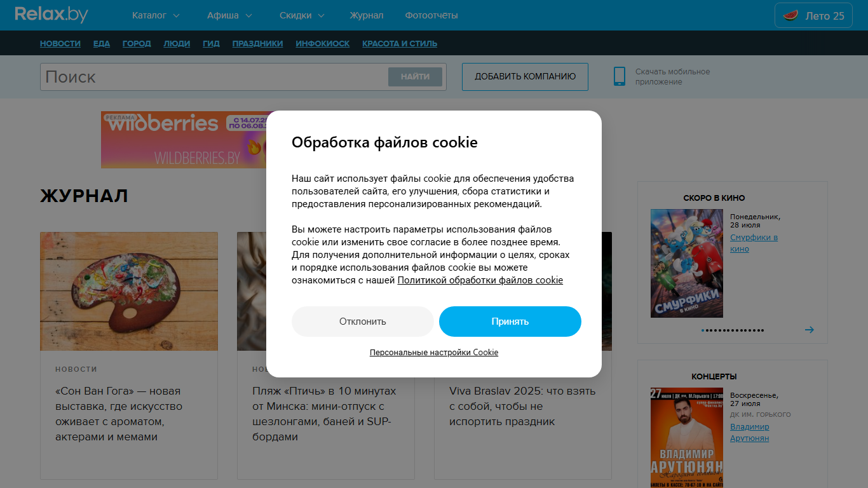Open Персональные настройки Cookie link
The width and height of the screenshot is (868, 488).
tap(434, 352)
